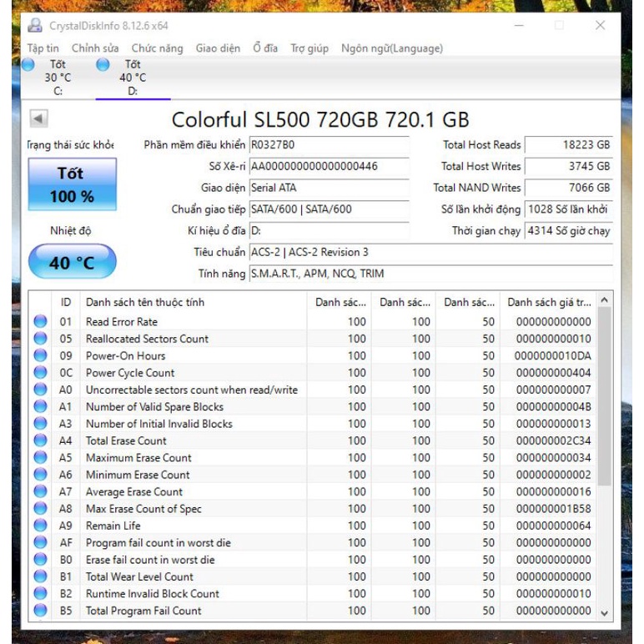Click the firmware field showing R0327B0
The width and height of the screenshot is (644, 644).
pyautogui.click(x=329, y=144)
